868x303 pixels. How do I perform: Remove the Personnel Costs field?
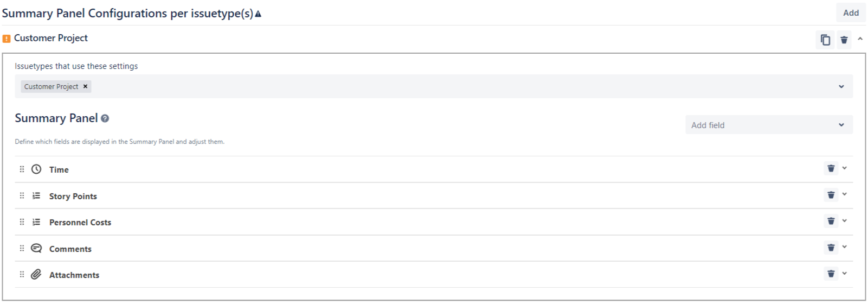coord(831,221)
